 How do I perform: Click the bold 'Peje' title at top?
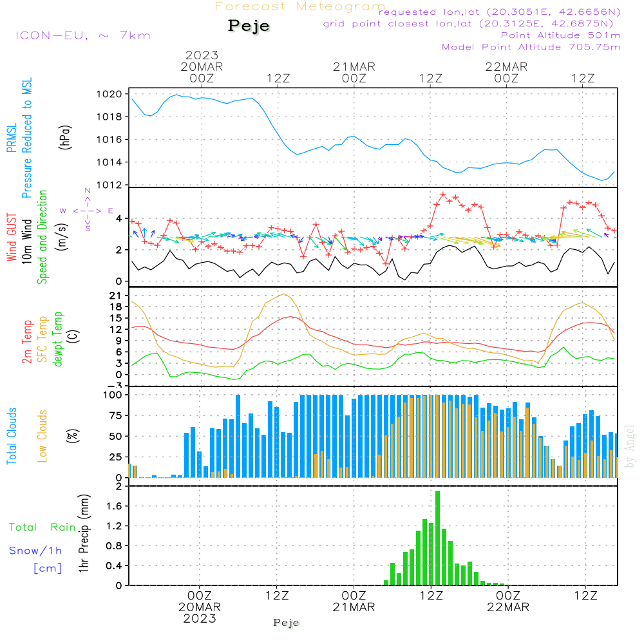pos(249,26)
